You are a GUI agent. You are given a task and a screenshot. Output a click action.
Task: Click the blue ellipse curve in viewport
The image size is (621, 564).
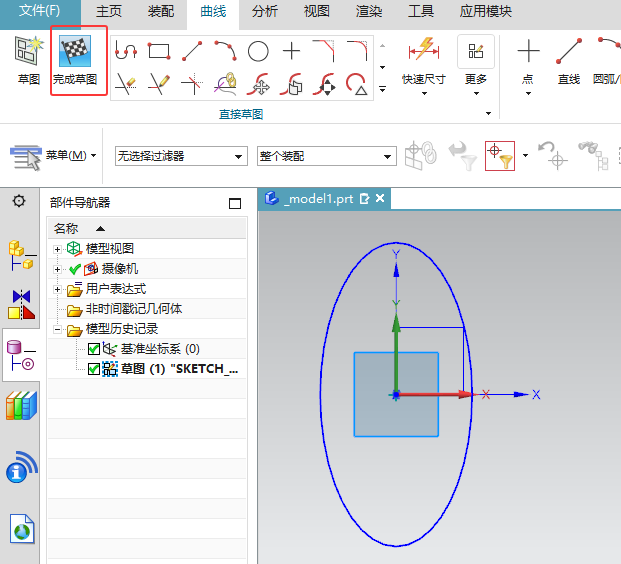321,394
